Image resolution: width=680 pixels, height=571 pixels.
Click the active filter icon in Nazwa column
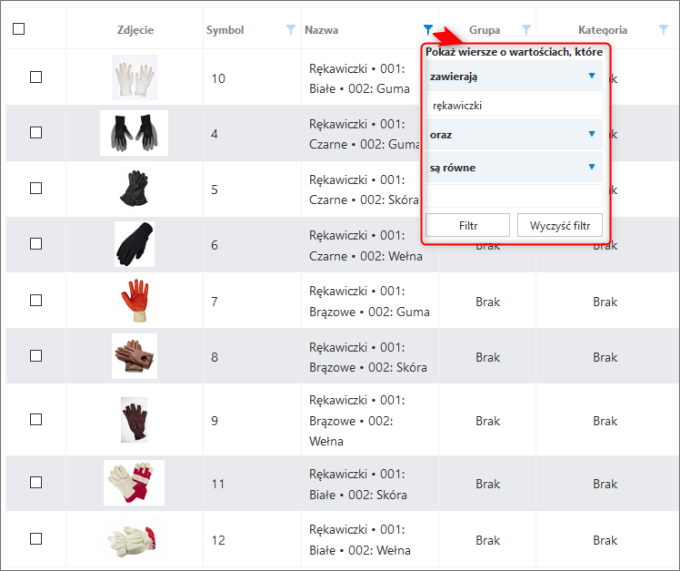428,29
